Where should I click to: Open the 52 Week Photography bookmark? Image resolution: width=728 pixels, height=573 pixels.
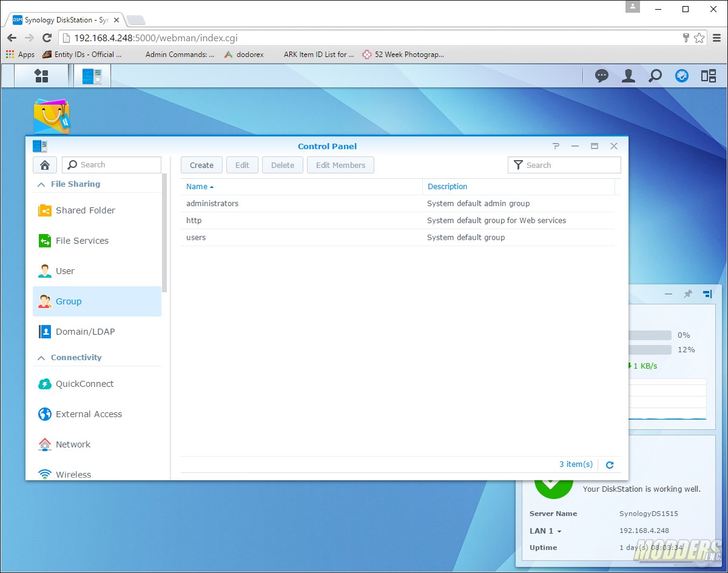point(403,54)
